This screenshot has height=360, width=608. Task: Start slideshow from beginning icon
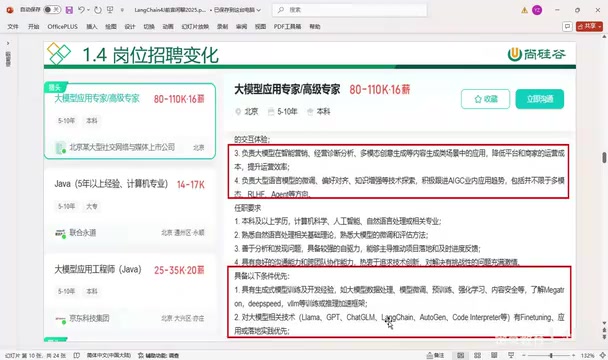(110, 10)
